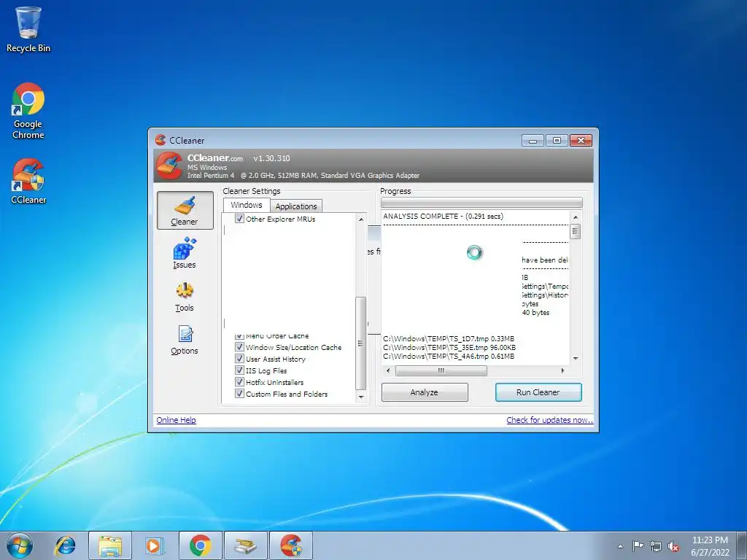The height and width of the screenshot is (560, 747).
Task: Click the muted volume tray icon
Action: [x=673, y=546]
